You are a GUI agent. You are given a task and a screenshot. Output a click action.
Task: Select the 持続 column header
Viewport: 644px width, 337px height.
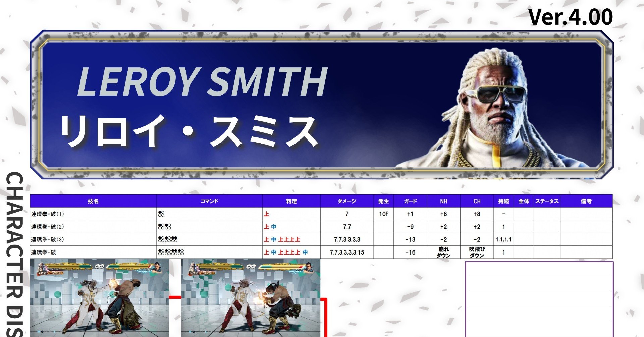[x=503, y=201]
